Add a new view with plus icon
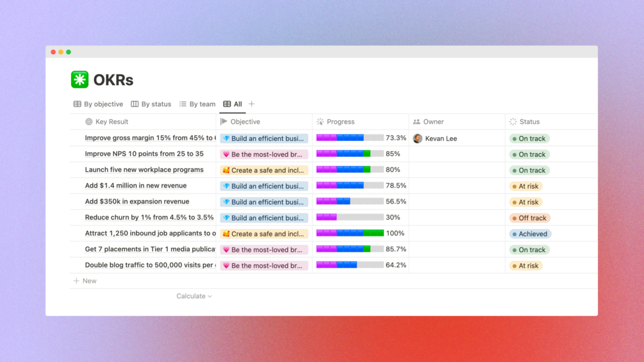Viewport: 644px width, 362px height. point(252,104)
